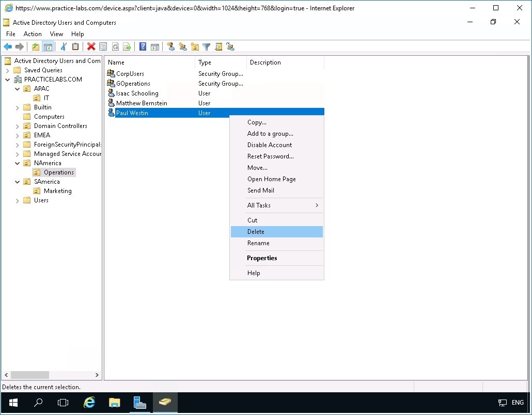Click the red X Delete toolbar icon
This screenshot has width=532, height=415.
[x=91, y=46]
